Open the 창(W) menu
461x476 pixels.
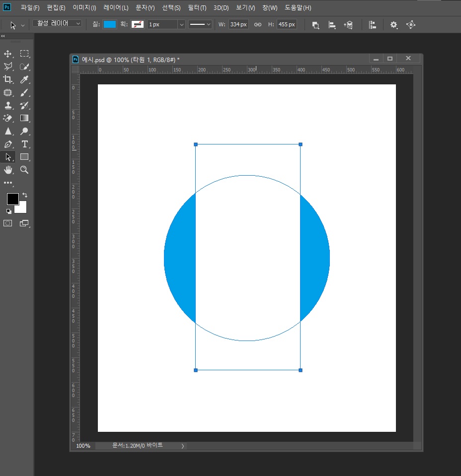pyautogui.click(x=270, y=8)
